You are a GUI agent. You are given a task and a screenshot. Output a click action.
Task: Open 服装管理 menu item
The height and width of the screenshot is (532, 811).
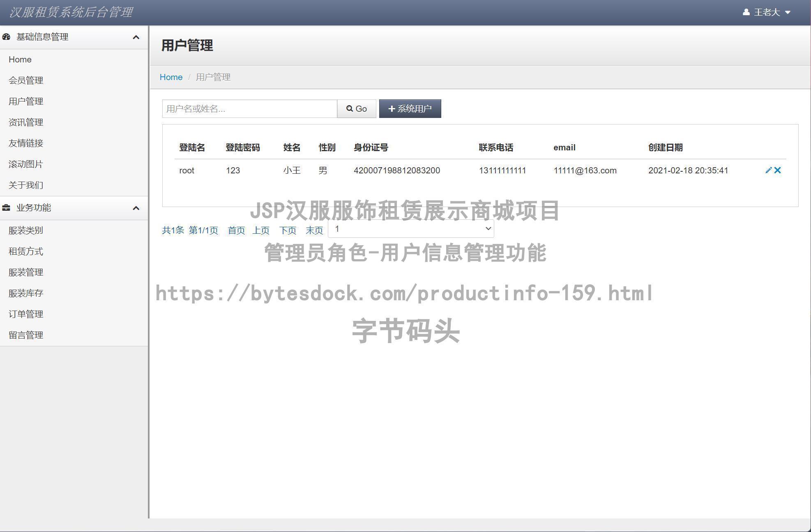click(26, 272)
